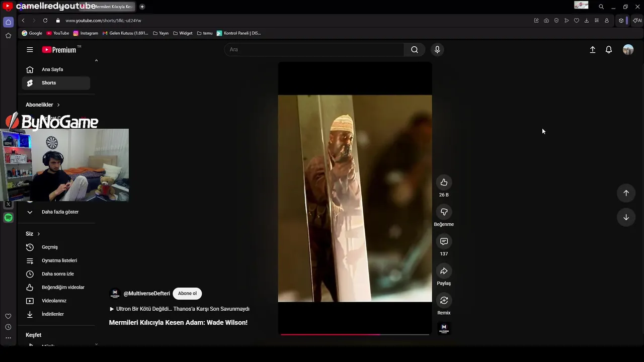The image size is (644, 362).
Task: Go to previous Short with up arrow
Action: pos(626,193)
